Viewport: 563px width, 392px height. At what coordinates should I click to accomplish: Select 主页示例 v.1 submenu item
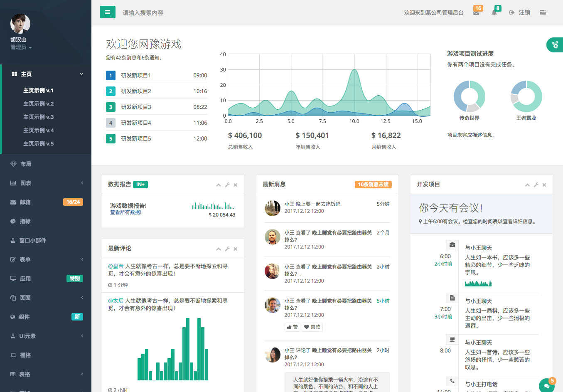[x=38, y=90]
